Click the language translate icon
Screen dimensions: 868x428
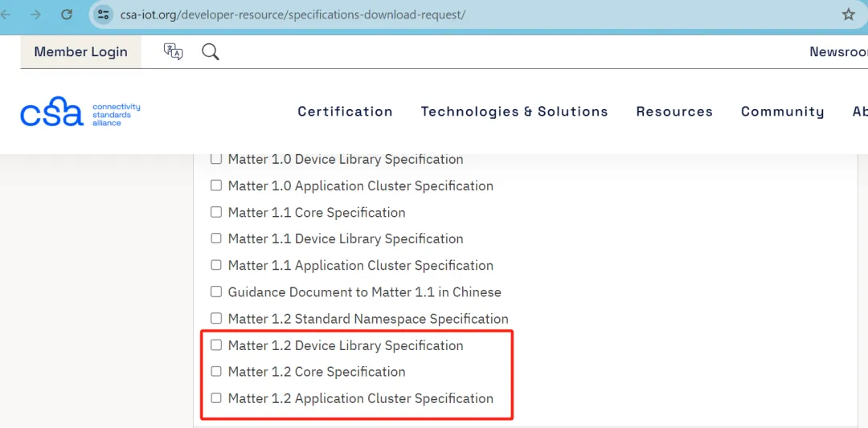(173, 52)
